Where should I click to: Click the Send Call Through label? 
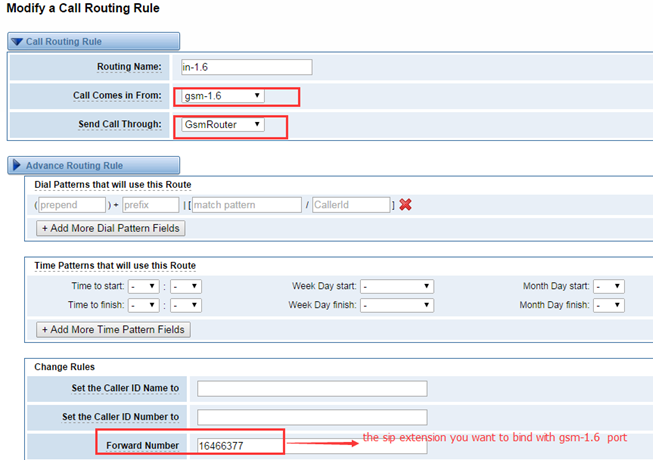pos(120,124)
